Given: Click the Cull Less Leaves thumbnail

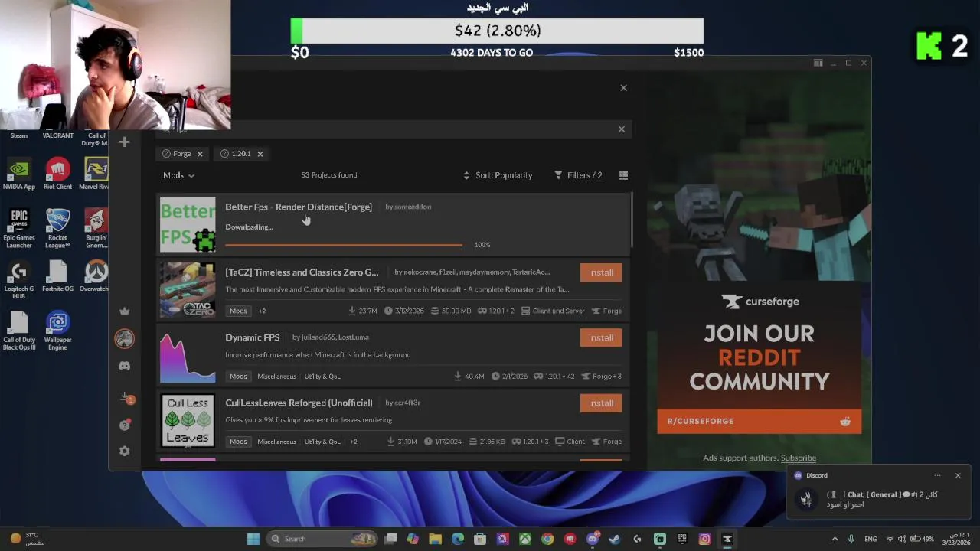Looking at the screenshot, I should (x=188, y=420).
